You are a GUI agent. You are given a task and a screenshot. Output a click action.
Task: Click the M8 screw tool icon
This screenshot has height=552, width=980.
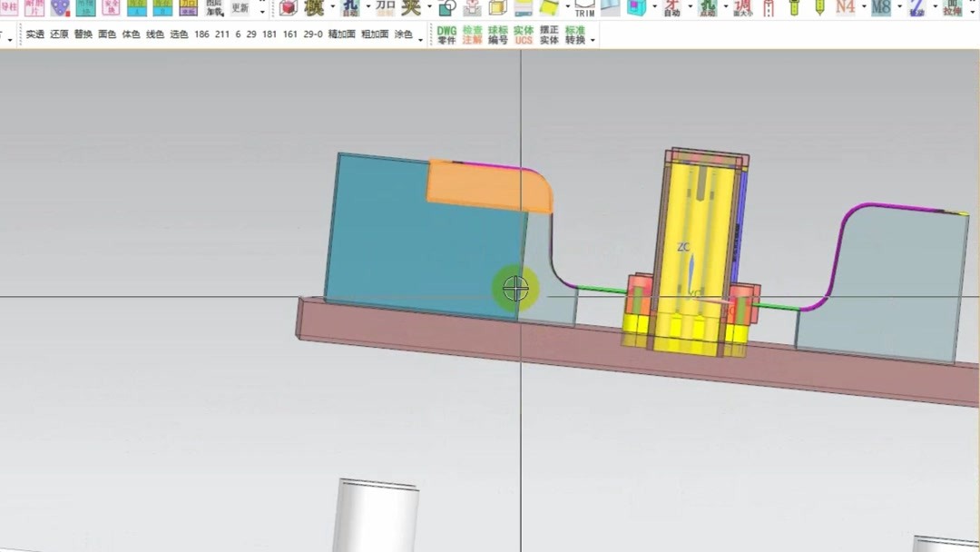point(882,8)
